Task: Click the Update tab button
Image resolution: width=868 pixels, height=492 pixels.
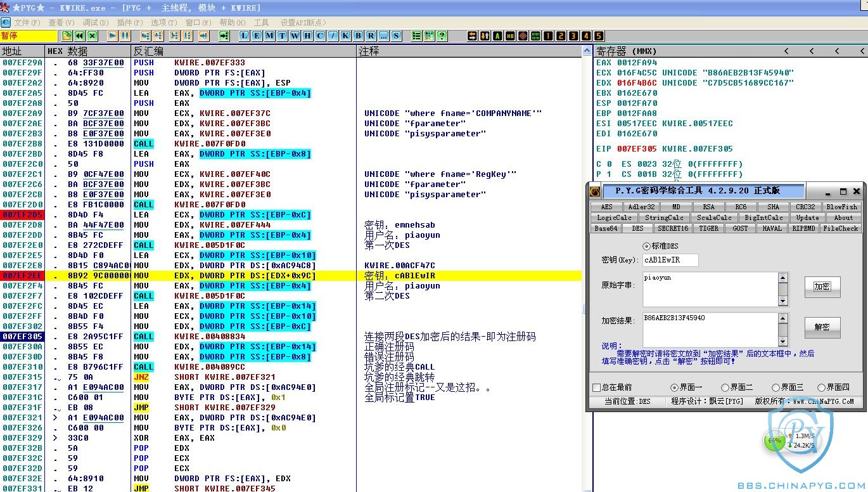Action: (808, 217)
